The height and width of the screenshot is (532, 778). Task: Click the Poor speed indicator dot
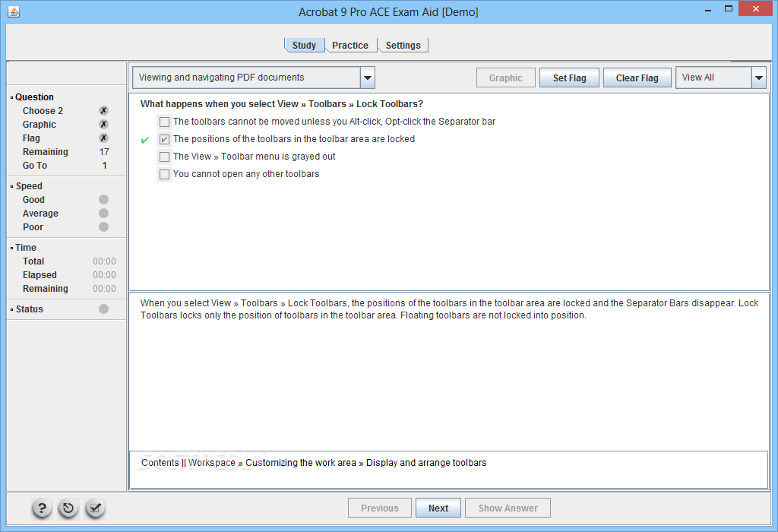pyautogui.click(x=103, y=226)
